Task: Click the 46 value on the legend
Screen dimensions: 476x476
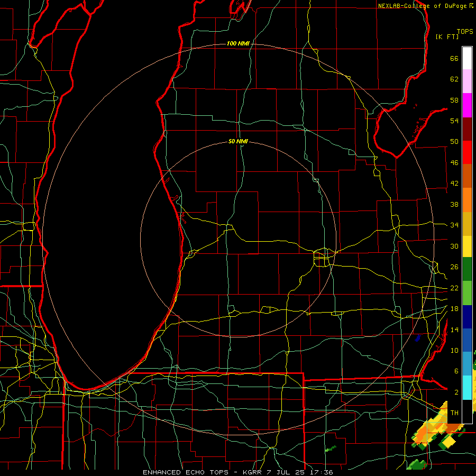Action: (x=454, y=163)
